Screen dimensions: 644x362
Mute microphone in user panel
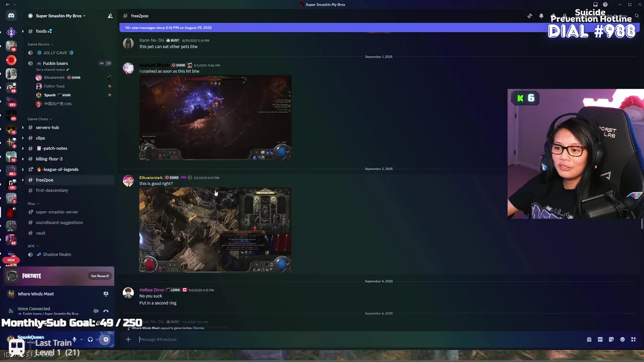point(74,339)
